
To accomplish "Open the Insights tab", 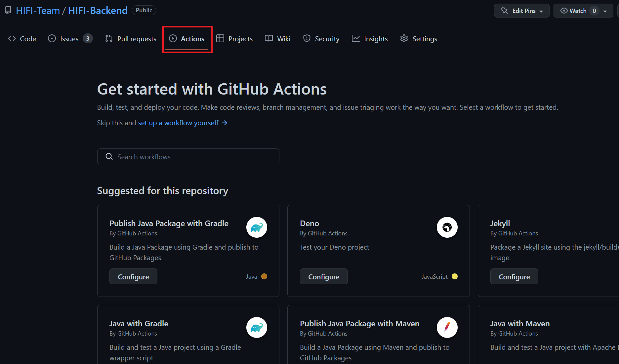I will tap(370, 39).
